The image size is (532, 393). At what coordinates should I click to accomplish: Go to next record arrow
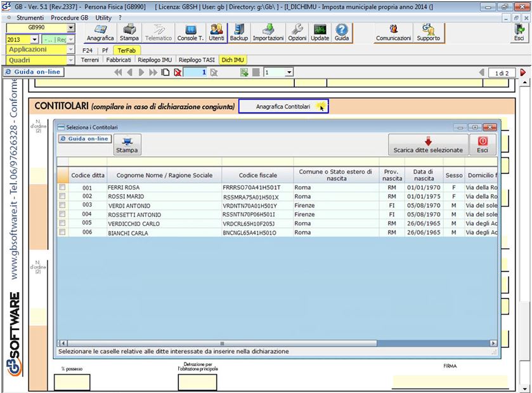(141, 72)
